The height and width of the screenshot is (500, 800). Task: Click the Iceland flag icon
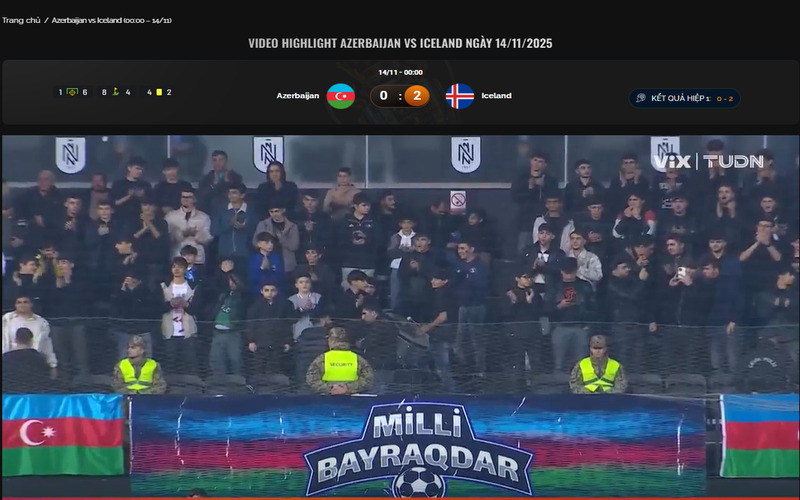(x=460, y=96)
